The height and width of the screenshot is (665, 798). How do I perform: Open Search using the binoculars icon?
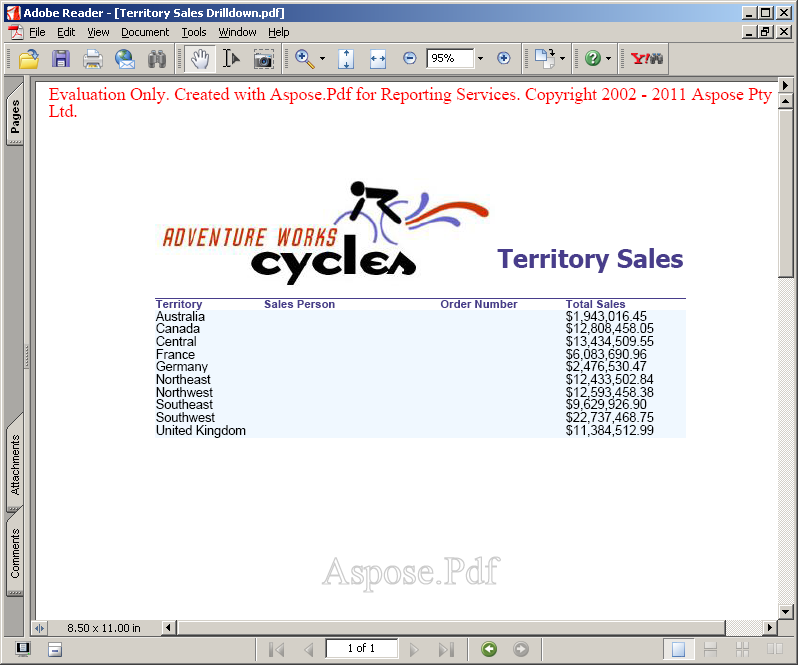[156, 59]
